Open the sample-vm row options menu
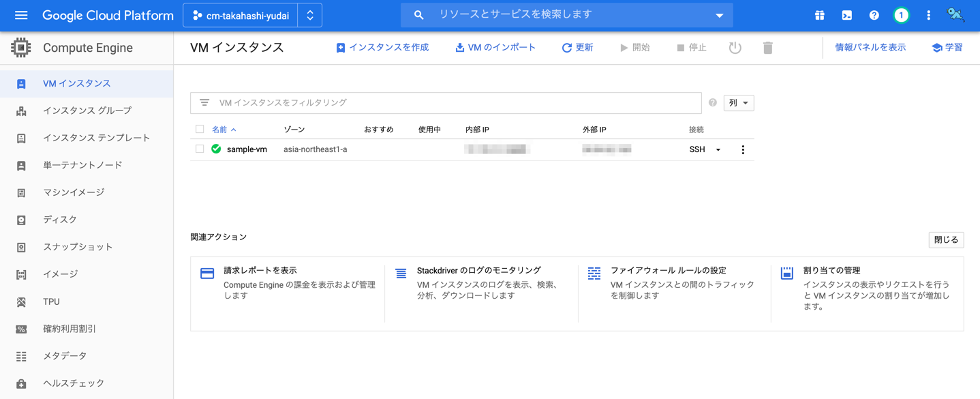The image size is (980, 399). pyautogui.click(x=743, y=149)
